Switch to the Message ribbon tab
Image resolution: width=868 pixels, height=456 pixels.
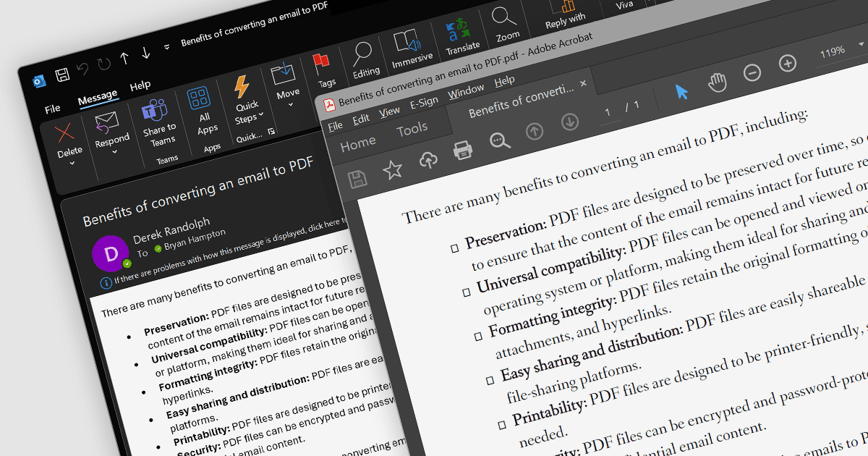click(97, 97)
